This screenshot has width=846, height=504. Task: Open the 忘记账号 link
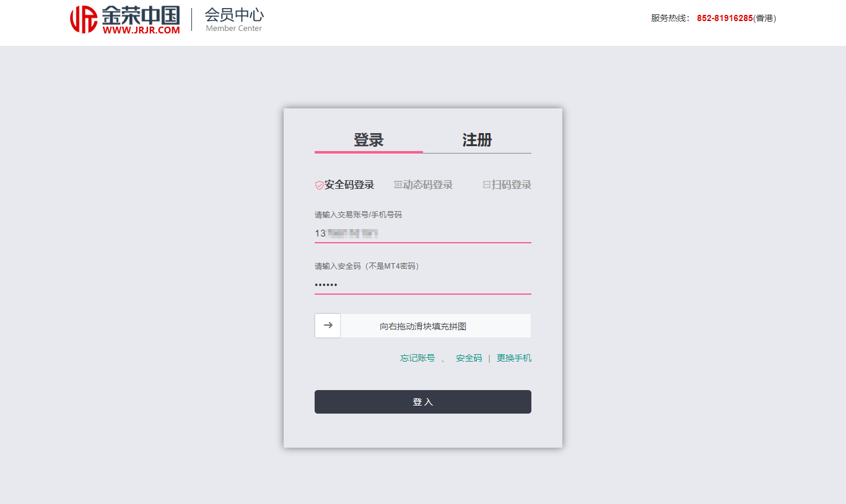[x=417, y=358]
